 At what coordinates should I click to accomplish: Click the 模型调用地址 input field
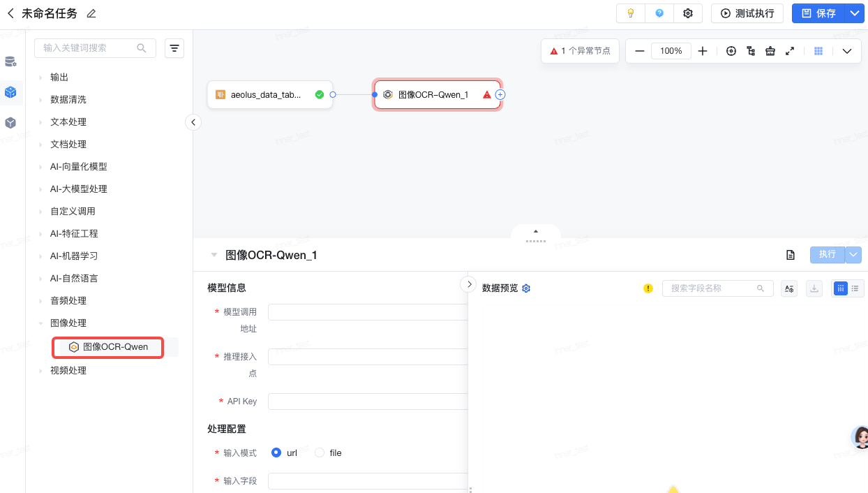point(368,312)
